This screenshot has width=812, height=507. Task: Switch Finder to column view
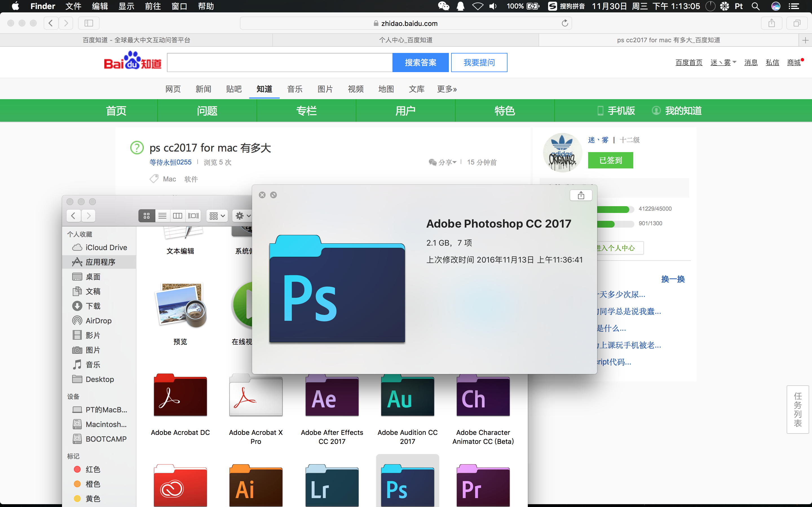tap(178, 215)
